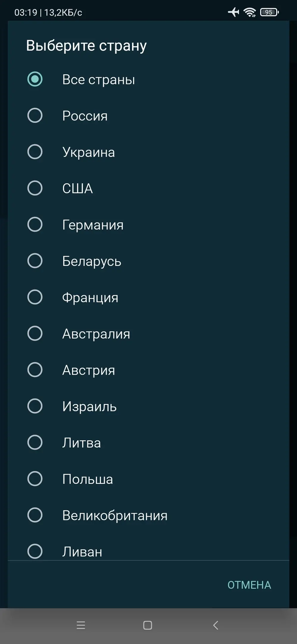The image size is (297, 644).
Task: Tap the Android home navigation icon
Action: click(148, 625)
